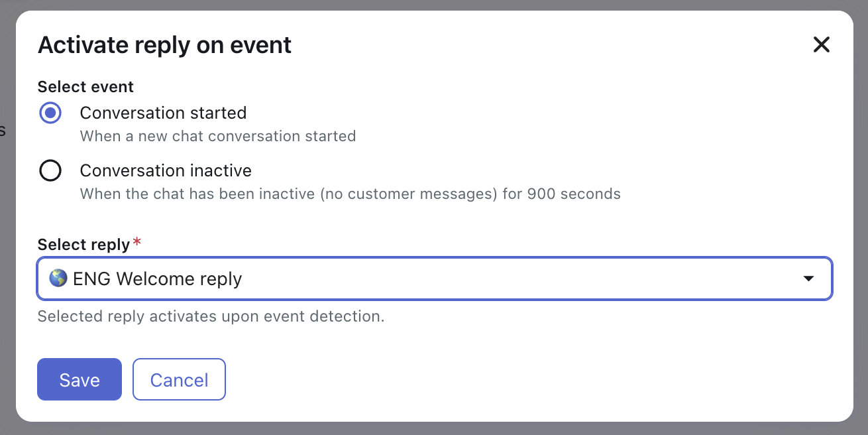868x435 pixels.
Task: Click the Activate reply on event heading
Action: tap(164, 45)
